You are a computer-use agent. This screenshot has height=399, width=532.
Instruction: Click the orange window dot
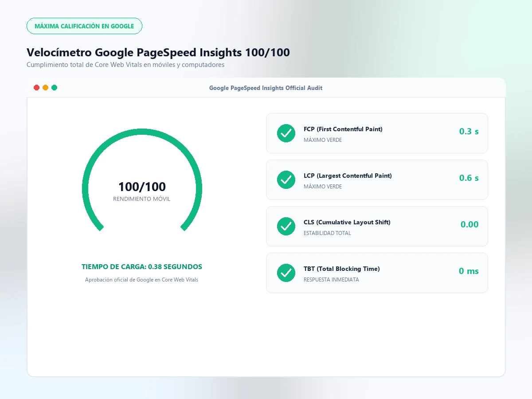click(45, 88)
